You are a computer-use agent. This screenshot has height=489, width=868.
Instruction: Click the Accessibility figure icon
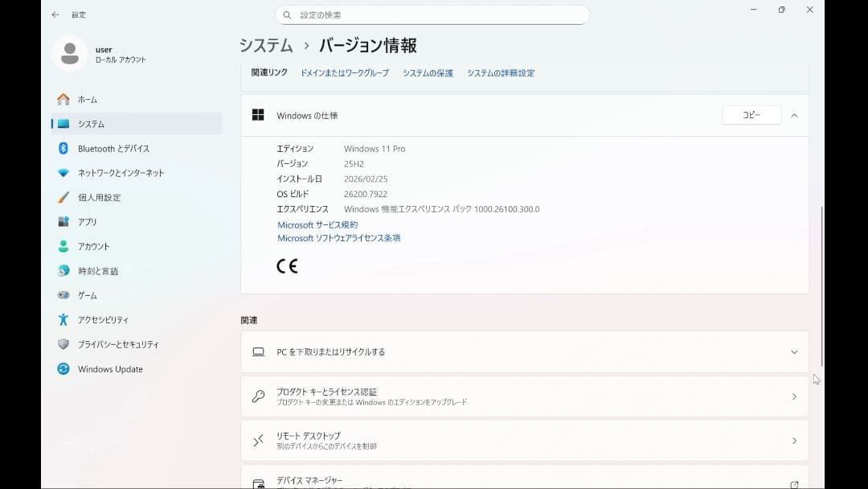(63, 319)
